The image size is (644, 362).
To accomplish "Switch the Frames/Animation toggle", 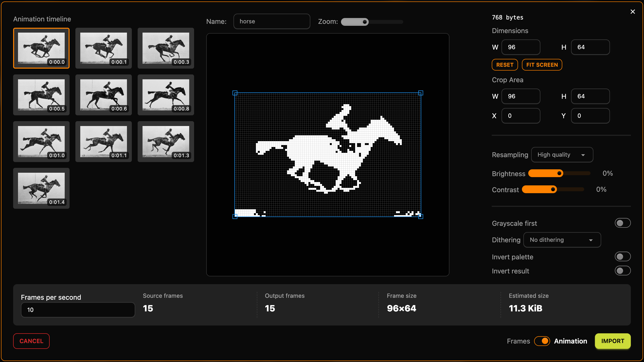I will [542, 341].
